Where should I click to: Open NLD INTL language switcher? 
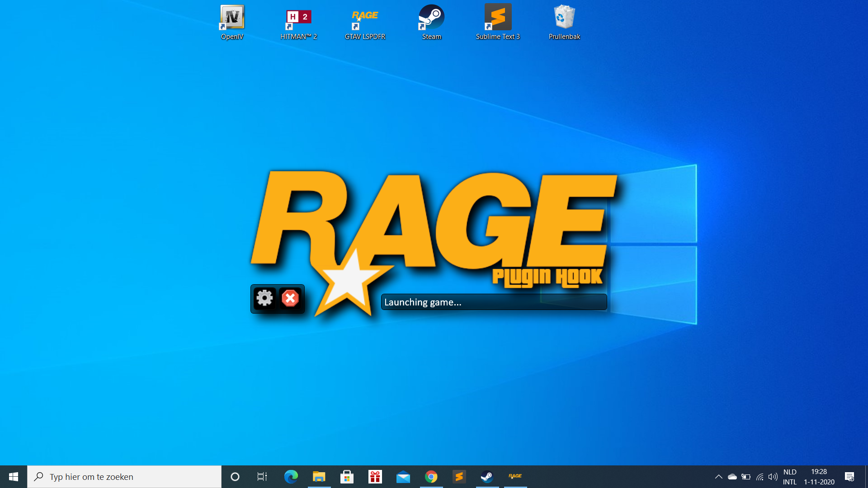790,477
